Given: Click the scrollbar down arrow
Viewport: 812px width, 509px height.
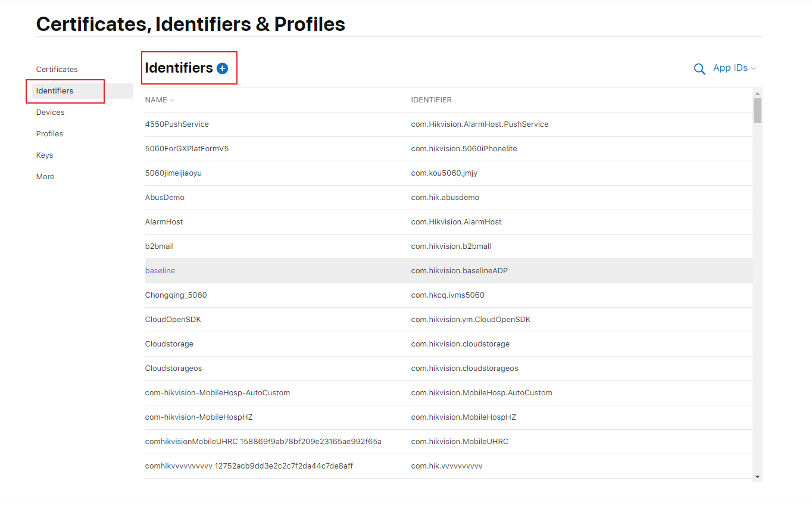Looking at the screenshot, I should (x=757, y=477).
